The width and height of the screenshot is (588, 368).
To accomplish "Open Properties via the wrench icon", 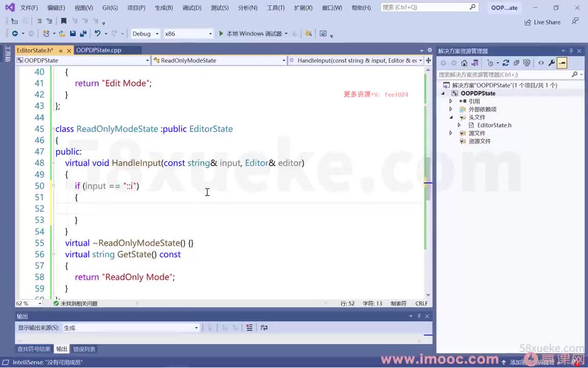I will pyautogui.click(x=551, y=63).
